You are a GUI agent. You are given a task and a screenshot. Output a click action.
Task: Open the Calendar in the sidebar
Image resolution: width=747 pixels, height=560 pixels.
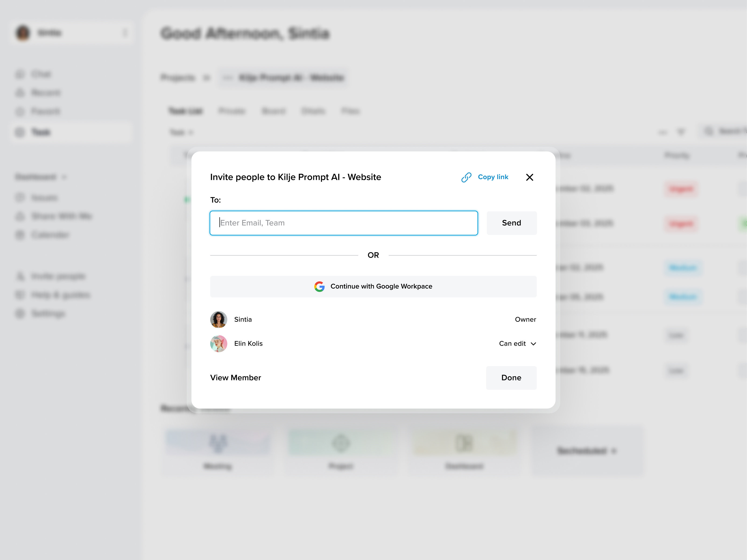pyautogui.click(x=50, y=234)
